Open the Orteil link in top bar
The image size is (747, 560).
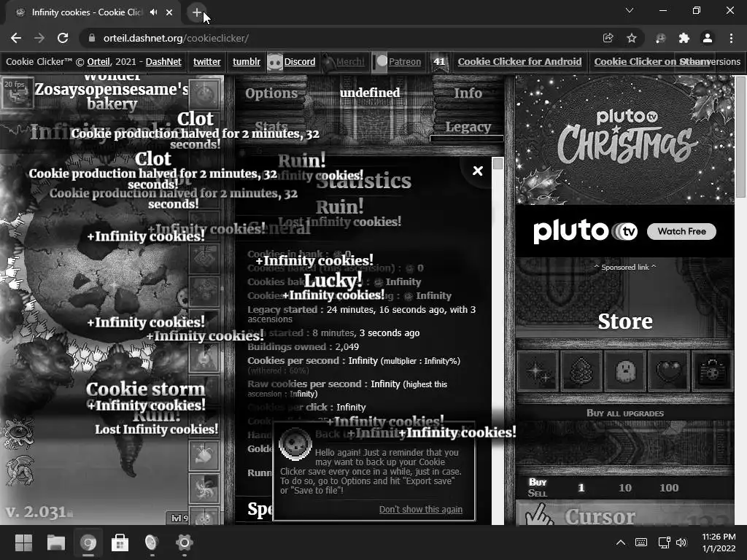(98, 61)
